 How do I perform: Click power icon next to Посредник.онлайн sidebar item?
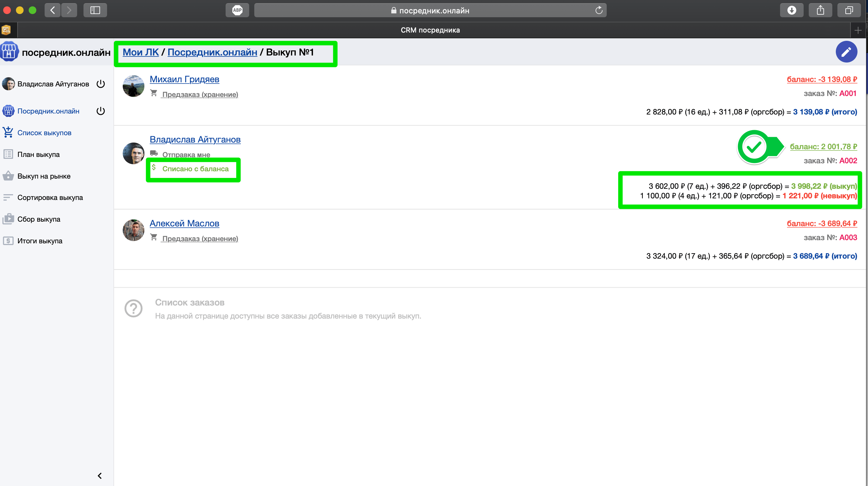[x=100, y=111]
